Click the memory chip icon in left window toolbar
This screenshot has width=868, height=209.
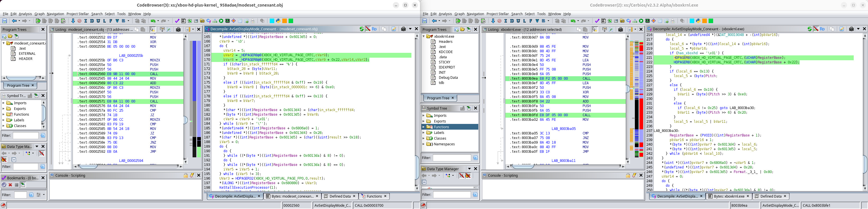tap(227, 21)
